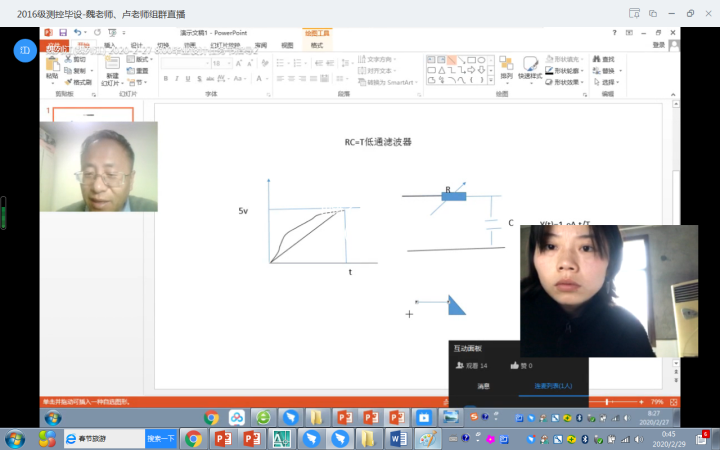Click 登录 (Sign in) link at top right
Viewport: 720px width, 450px height.
(x=659, y=45)
